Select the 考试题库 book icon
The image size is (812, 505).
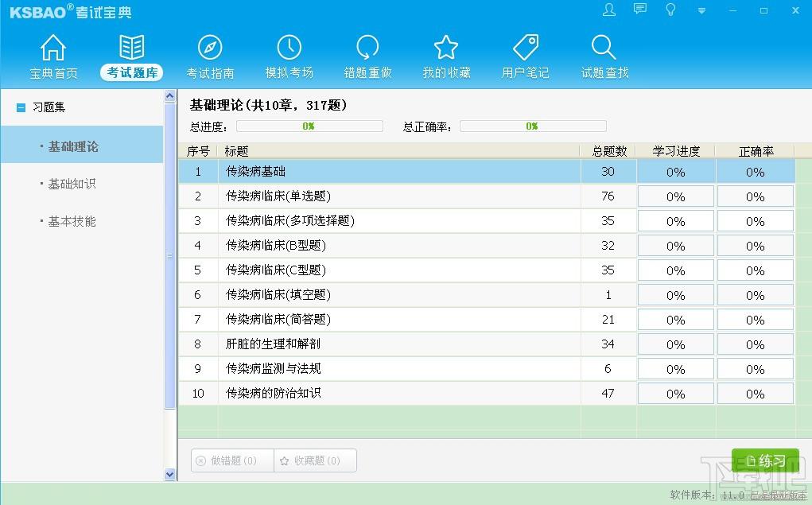131,48
